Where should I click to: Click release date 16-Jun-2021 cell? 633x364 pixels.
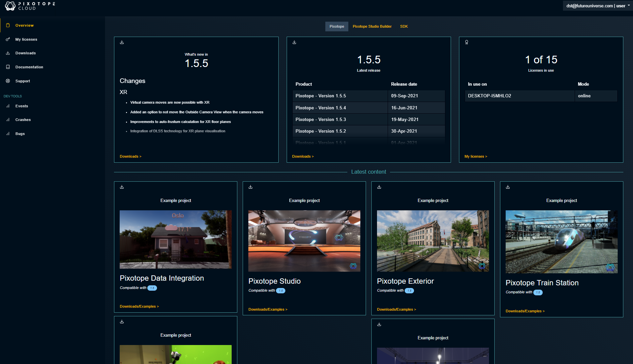coord(416,108)
